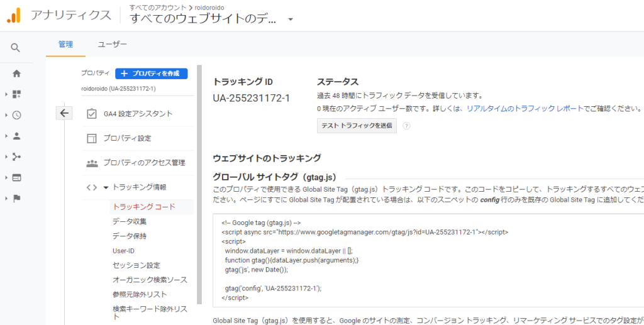Image resolution: width=644 pixels, height=325 pixels.
Task: Click トラッキング情報 code brackets icon
Action: point(92,187)
